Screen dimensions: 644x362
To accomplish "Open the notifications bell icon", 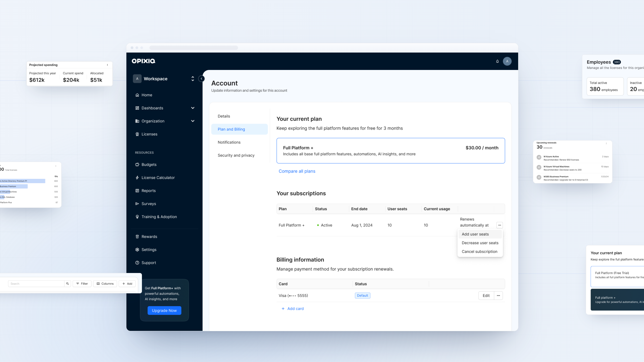I will [497, 61].
